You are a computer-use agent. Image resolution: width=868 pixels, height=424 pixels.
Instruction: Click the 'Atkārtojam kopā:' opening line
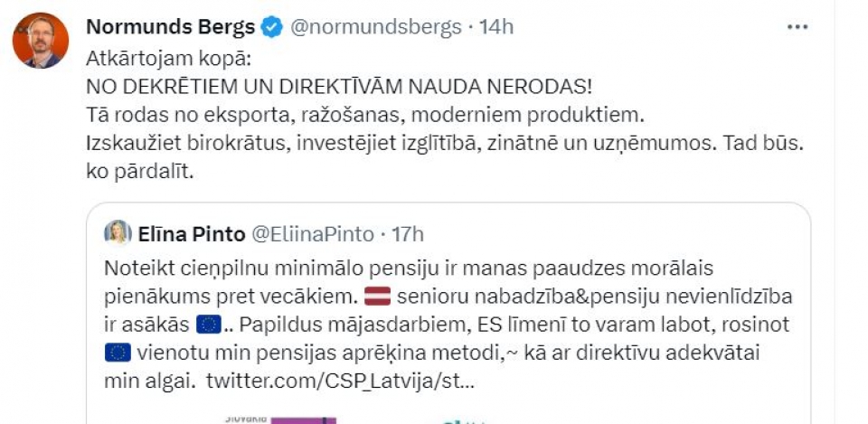168,60
